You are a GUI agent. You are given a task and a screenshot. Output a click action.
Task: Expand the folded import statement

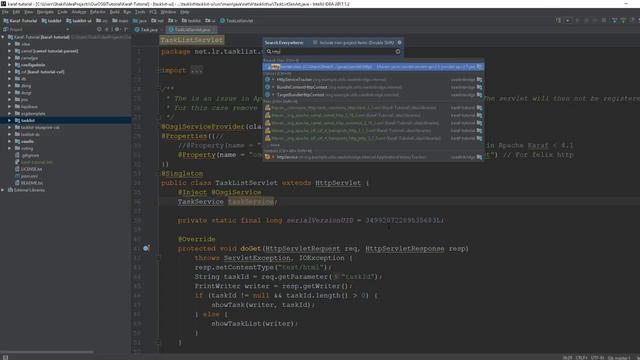(x=197, y=70)
